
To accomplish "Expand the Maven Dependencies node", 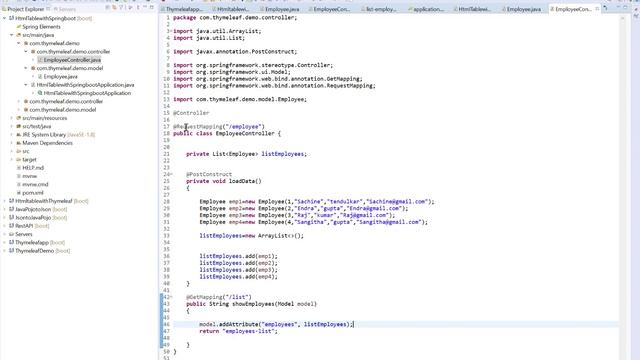I will pyautogui.click(x=12, y=143).
